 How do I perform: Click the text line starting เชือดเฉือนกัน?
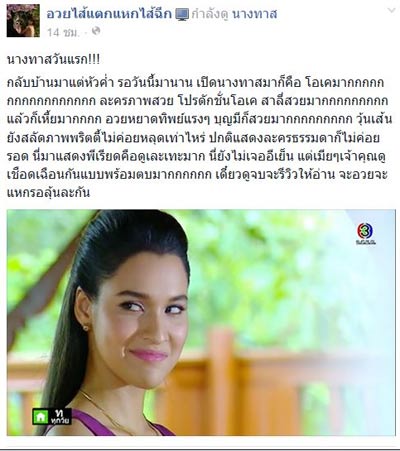point(197,174)
